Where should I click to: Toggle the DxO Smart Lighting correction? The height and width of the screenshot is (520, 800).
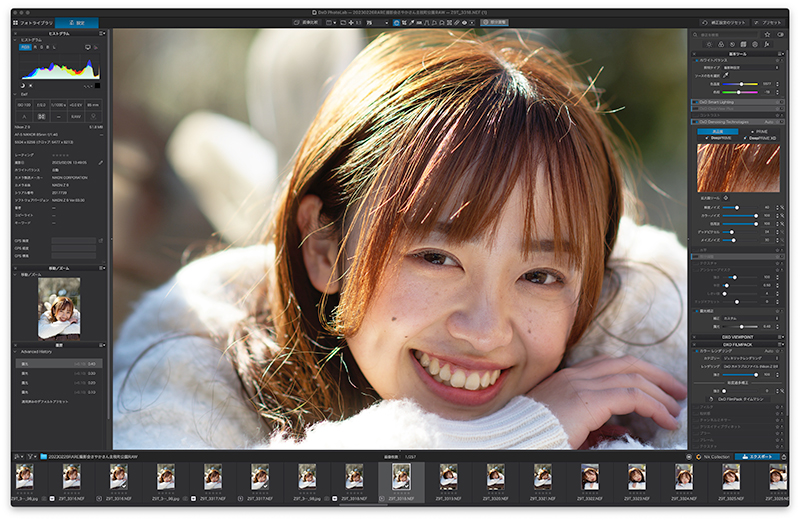click(695, 102)
